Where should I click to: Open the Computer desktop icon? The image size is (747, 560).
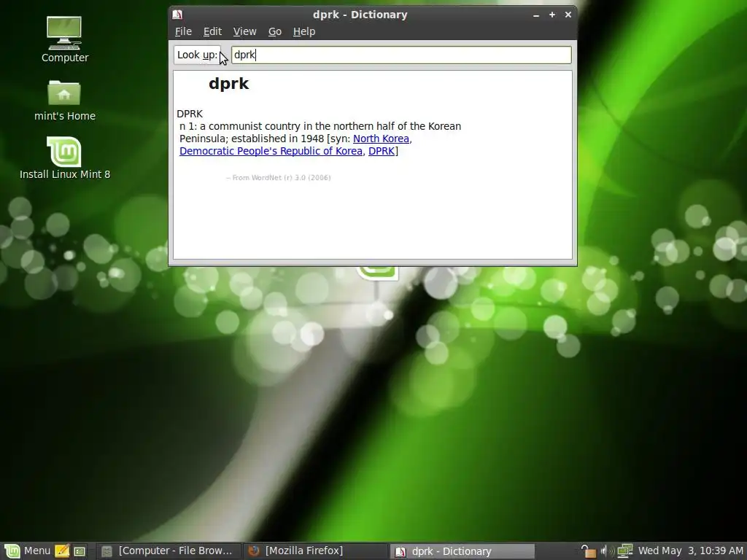click(64, 39)
